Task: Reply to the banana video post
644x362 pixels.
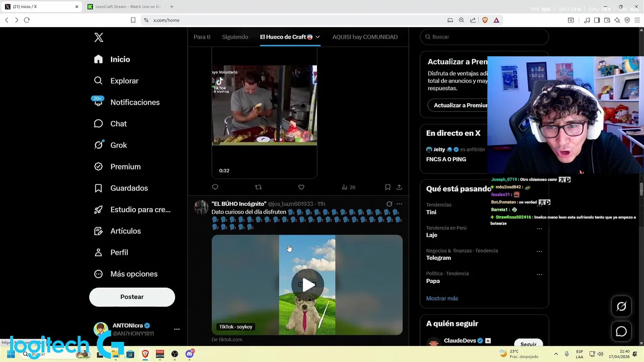Action: (x=215, y=187)
